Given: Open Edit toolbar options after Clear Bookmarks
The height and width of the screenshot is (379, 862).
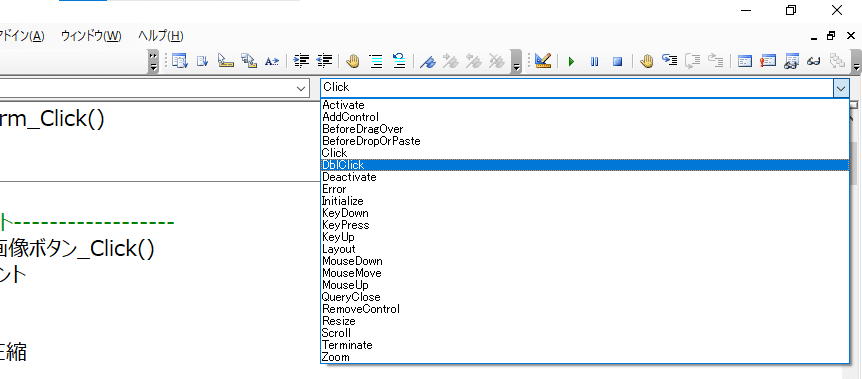Looking at the screenshot, I should (516, 61).
